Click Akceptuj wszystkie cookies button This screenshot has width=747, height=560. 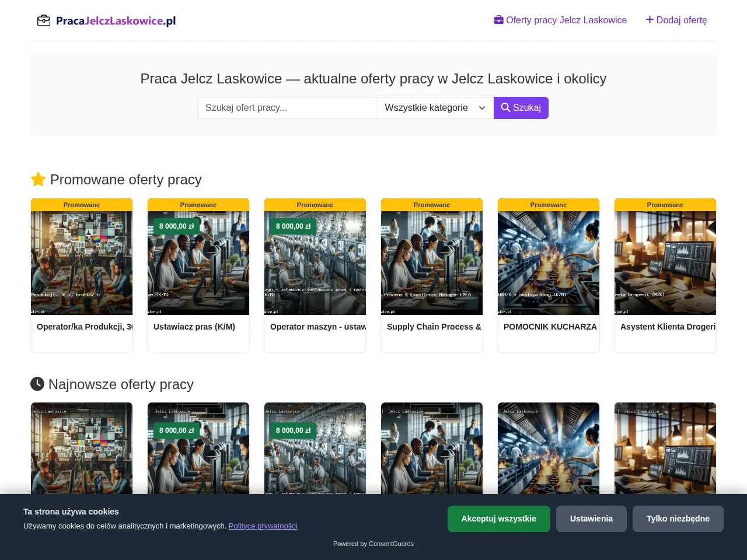tap(499, 519)
